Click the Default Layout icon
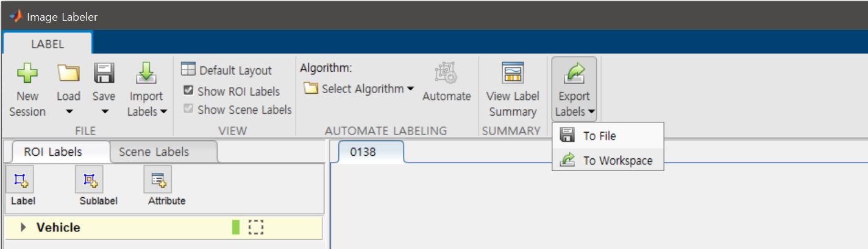The width and height of the screenshot is (868, 249). (x=188, y=69)
